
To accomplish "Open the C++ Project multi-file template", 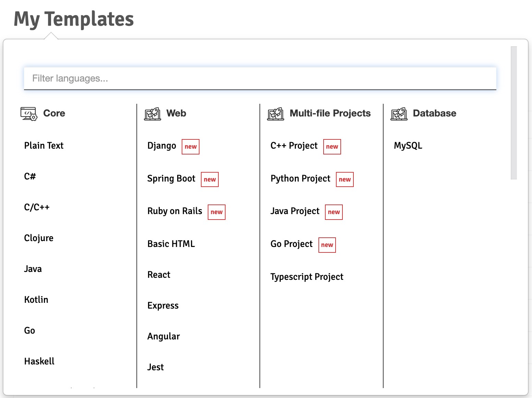I will pyautogui.click(x=294, y=146).
